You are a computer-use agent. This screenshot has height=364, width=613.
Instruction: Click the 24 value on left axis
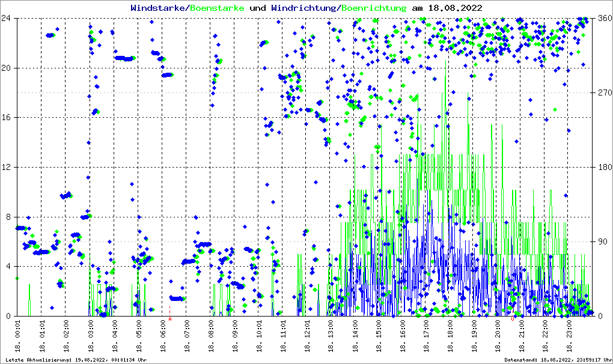click(x=6, y=18)
